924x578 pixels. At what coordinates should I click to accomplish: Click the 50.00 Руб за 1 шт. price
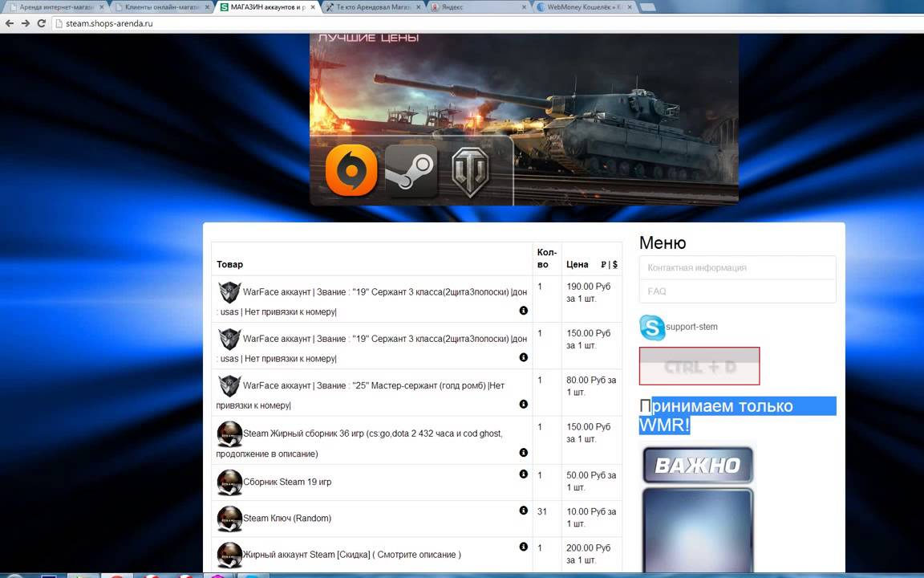click(x=591, y=482)
